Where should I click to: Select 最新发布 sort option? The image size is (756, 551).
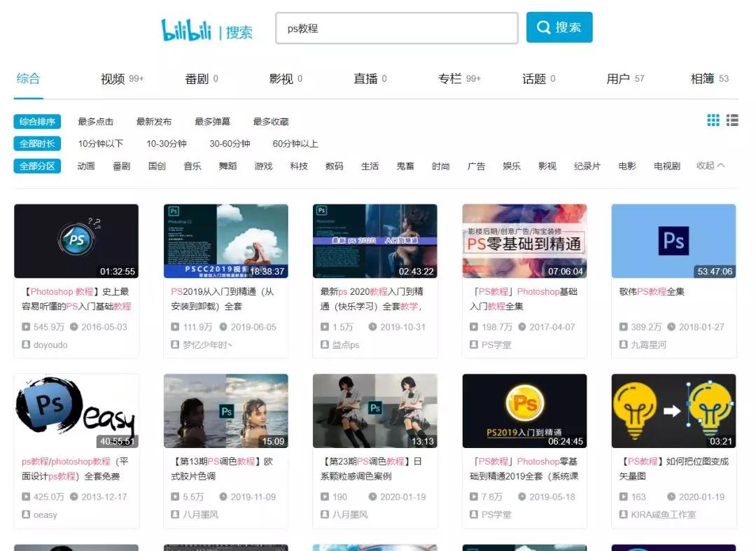[154, 120]
